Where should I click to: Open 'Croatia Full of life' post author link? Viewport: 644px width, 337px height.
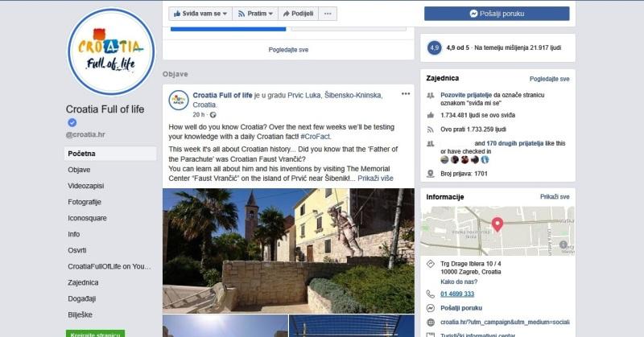(x=223, y=95)
